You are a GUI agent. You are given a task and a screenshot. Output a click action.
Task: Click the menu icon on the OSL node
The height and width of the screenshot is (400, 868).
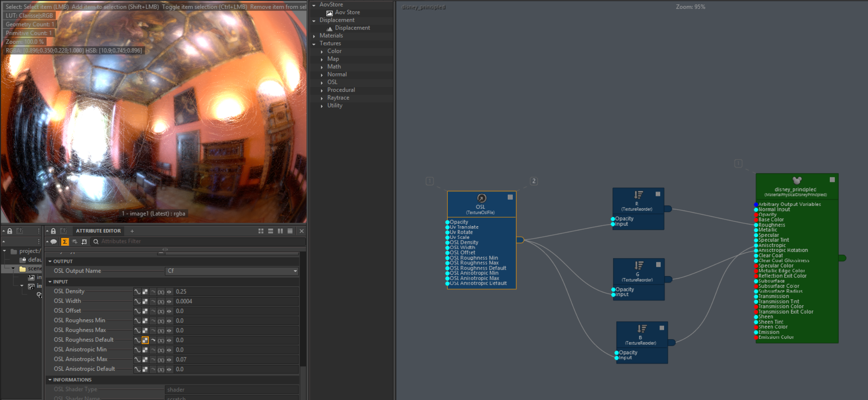(510, 197)
